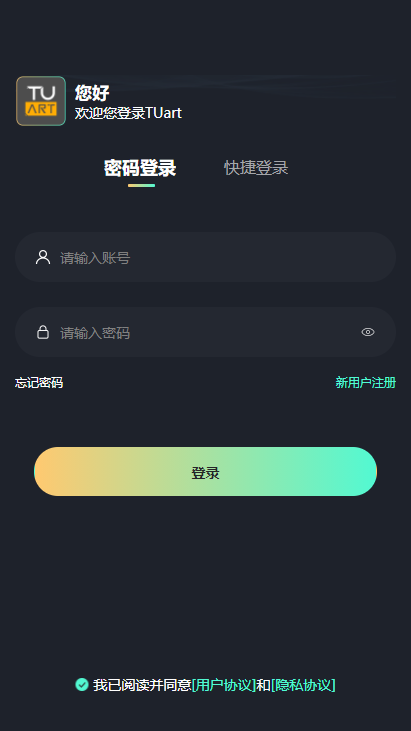Image resolution: width=411 pixels, height=731 pixels.
Task: Click the 您好 greeting heading
Action: coord(92,93)
